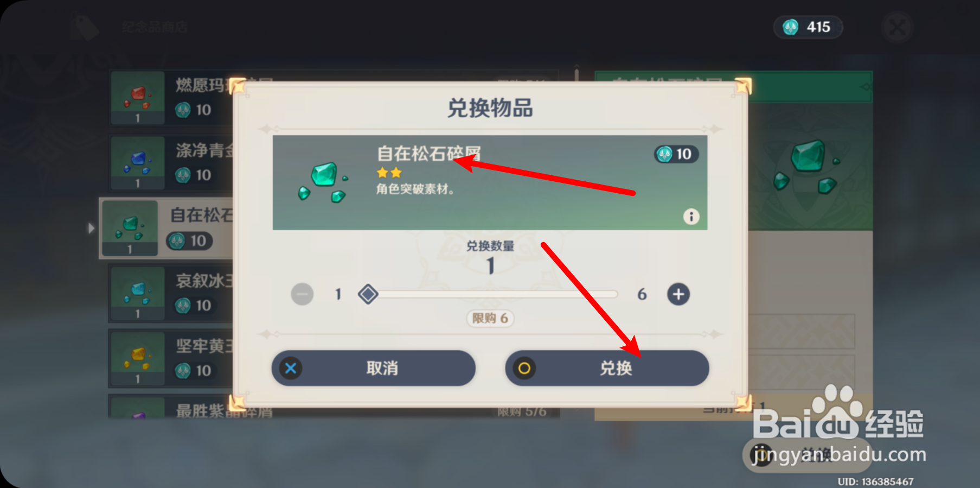Viewport: 980px width, 488px height.
Task: Increase quantity with the plus button
Action: coord(678,294)
